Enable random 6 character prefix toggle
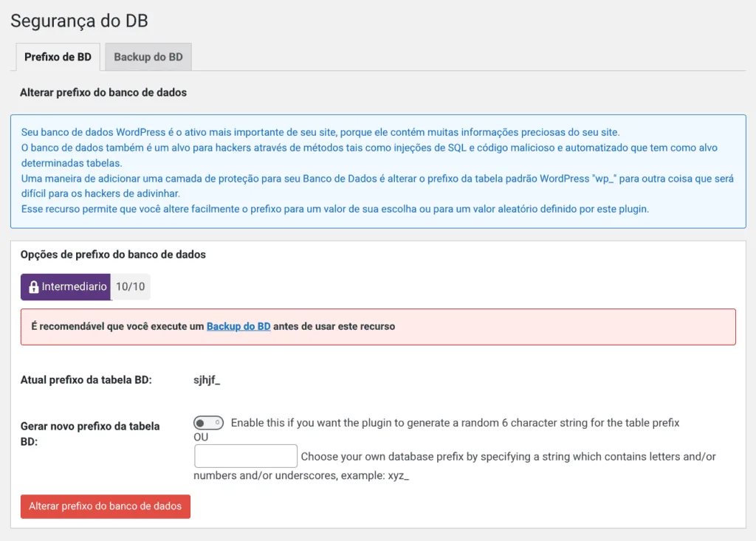 208,423
